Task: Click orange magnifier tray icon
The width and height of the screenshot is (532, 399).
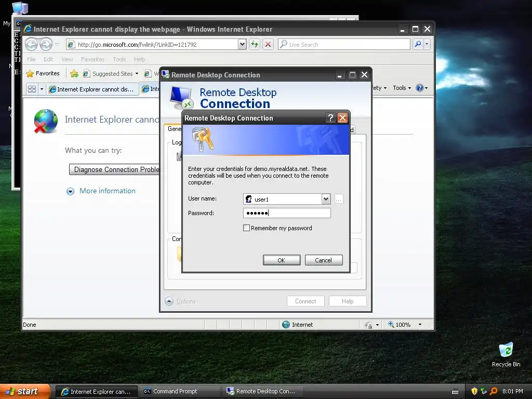Action: [494, 391]
